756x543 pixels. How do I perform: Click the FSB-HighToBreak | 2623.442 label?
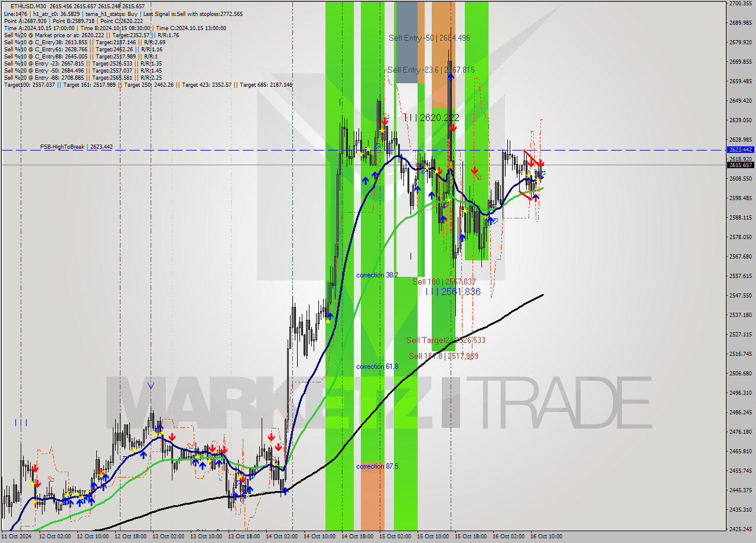(x=76, y=146)
